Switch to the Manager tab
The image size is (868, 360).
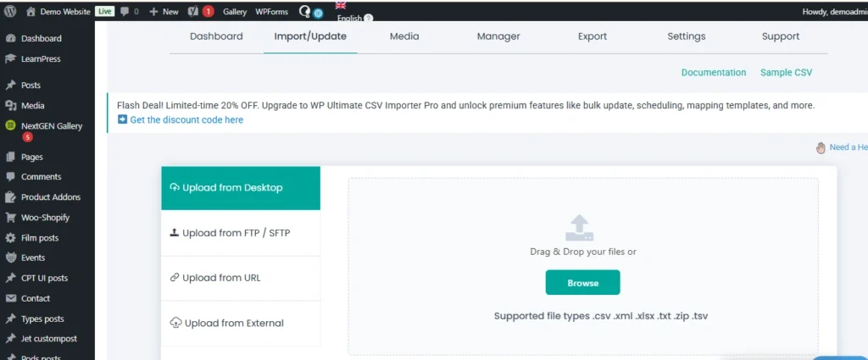point(498,36)
